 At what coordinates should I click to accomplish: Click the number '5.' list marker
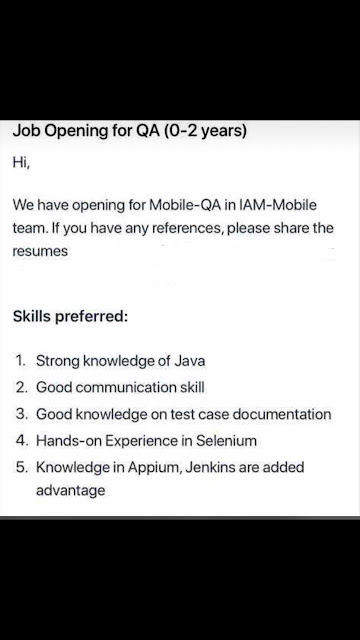click(x=21, y=467)
